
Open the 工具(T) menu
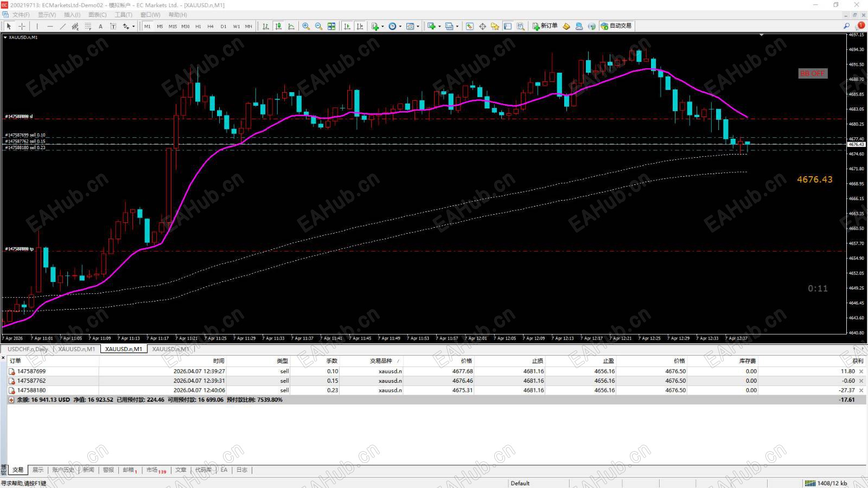[123, 15]
